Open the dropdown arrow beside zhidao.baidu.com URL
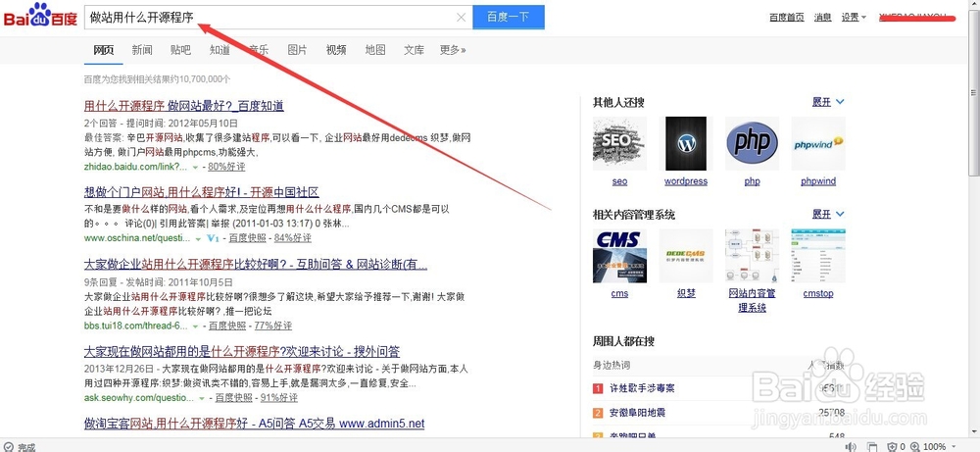This screenshot has height=452, width=980. point(195,168)
